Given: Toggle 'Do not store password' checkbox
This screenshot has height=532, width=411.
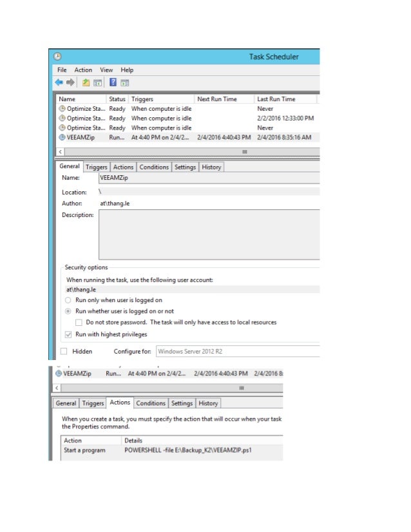Looking at the screenshot, I should point(79,322).
